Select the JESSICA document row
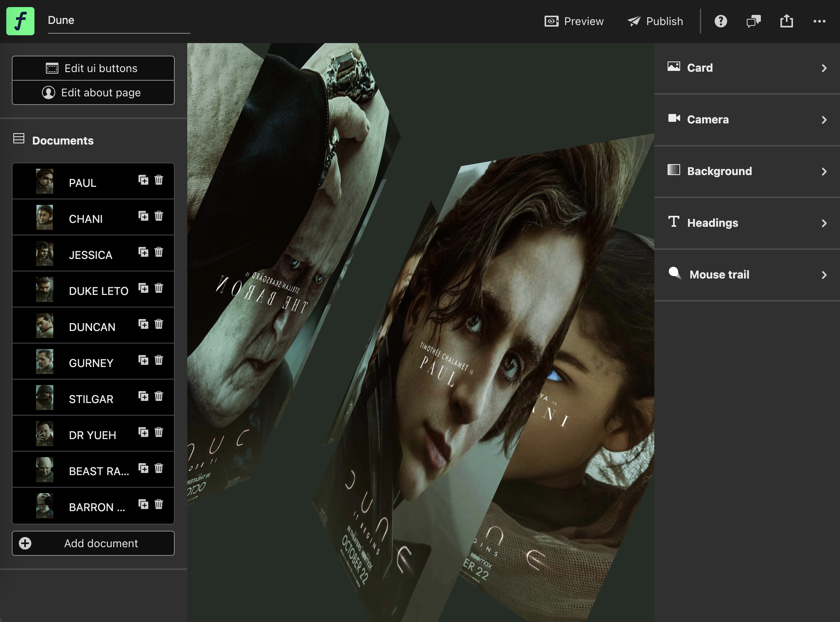This screenshot has width=840, height=622. [x=93, y=253]
